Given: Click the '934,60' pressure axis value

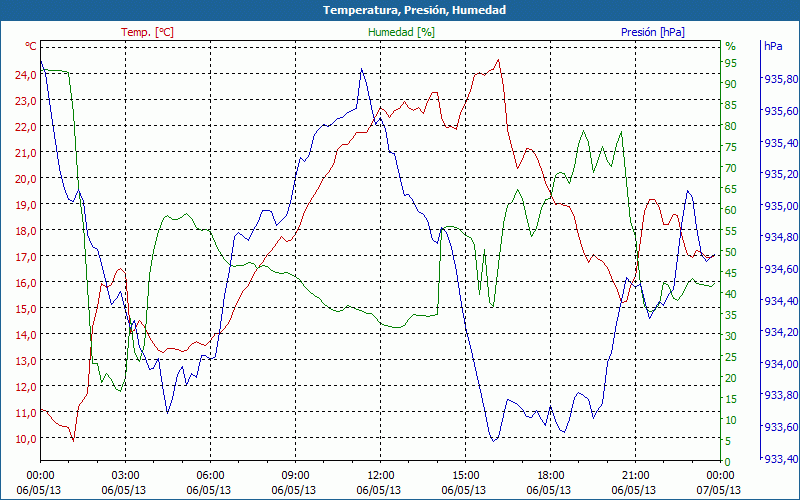Looking at the screenshot, I should [781, 269].
